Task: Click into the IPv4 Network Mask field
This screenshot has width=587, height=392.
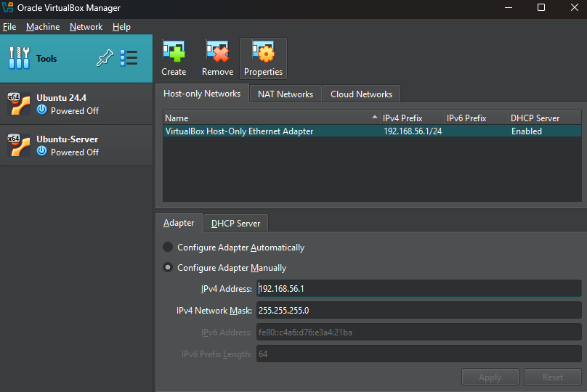Action: tap(418, 311)
